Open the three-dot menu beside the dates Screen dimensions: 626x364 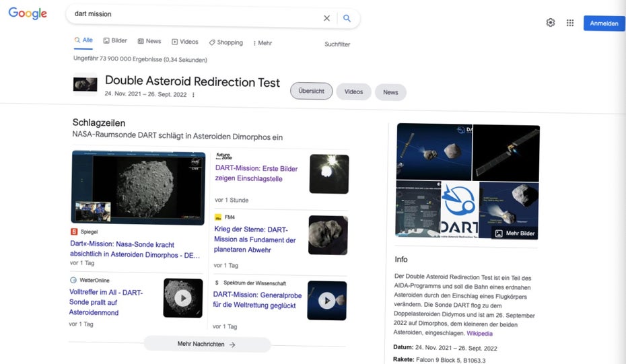point(193,95)
